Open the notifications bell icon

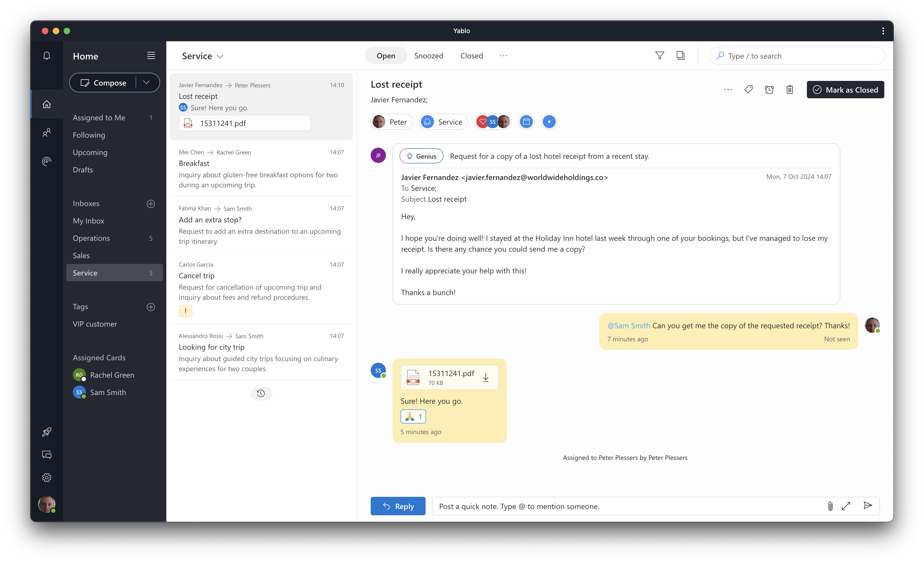(x=46, y=56)
